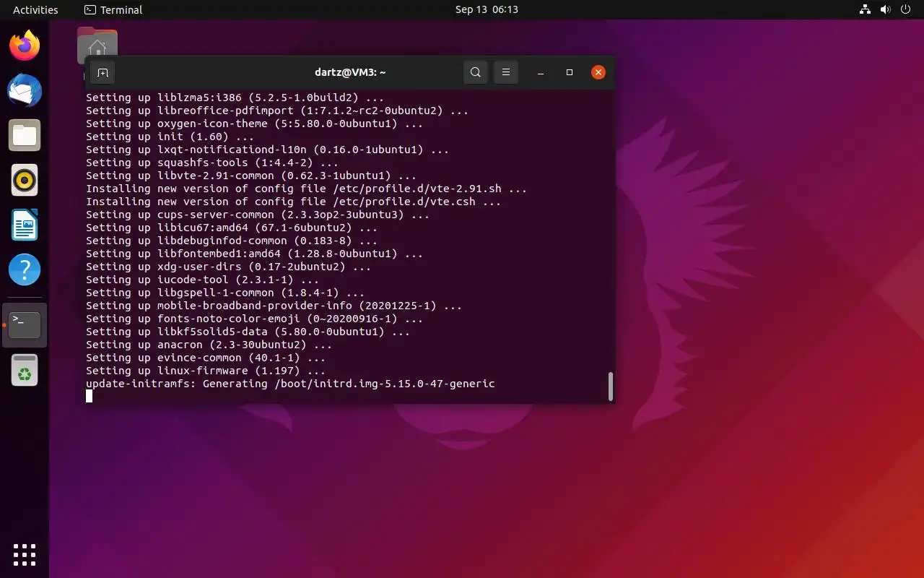The image size is (924, 578).
Task: Click 'Setting up squashfs-tools' line
Action: tap(212, 163)
